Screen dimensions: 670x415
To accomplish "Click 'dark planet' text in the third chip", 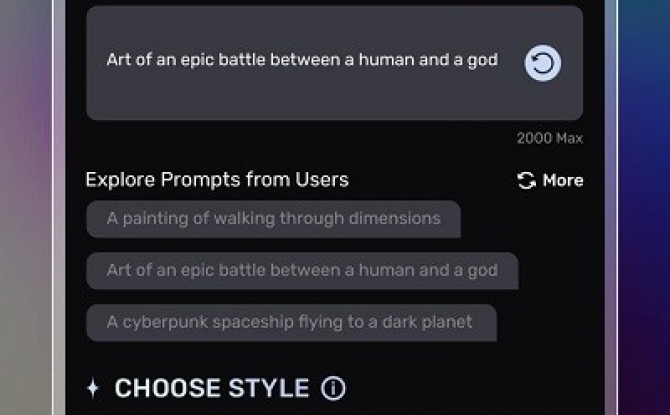I will [x=427, y=322].
